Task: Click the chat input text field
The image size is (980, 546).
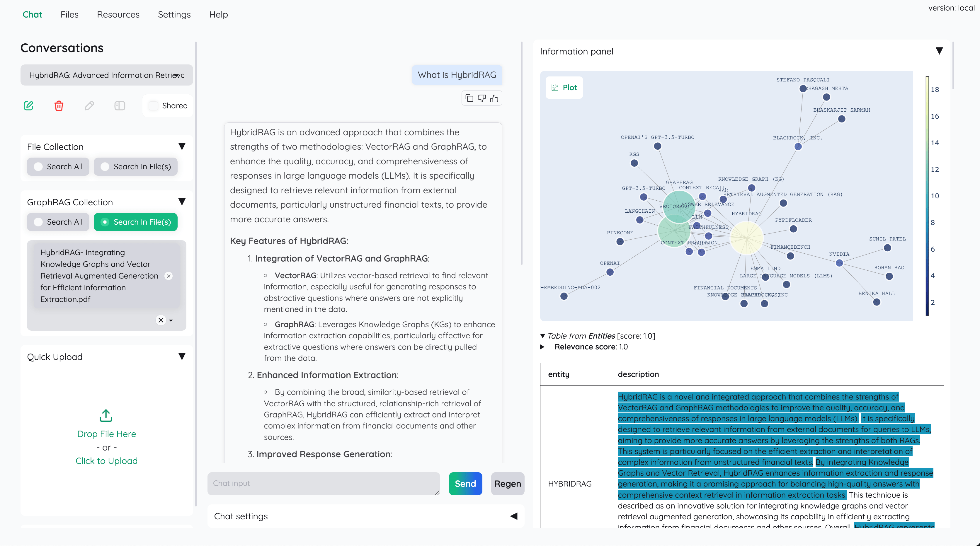Action: (326, 484)
